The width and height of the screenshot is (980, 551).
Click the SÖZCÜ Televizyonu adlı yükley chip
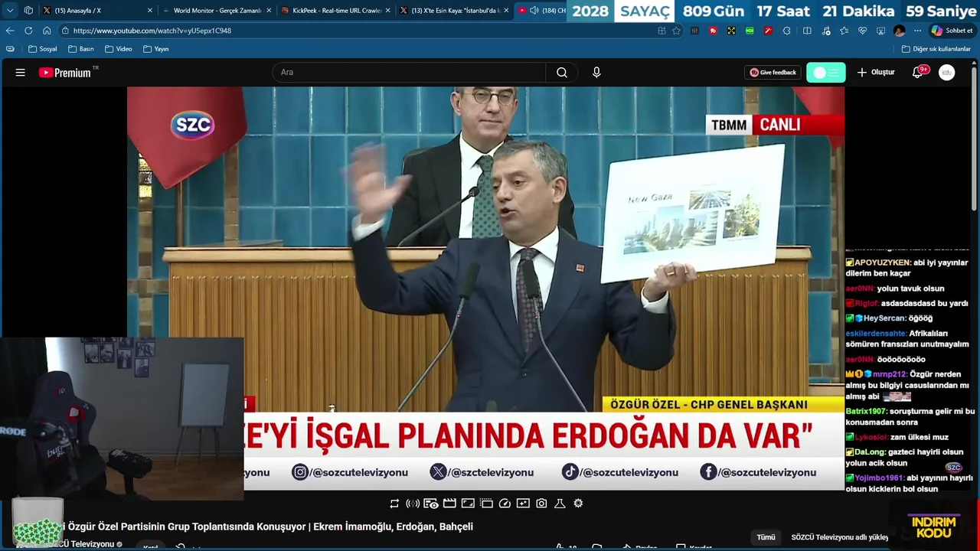[x=840, y=537]
